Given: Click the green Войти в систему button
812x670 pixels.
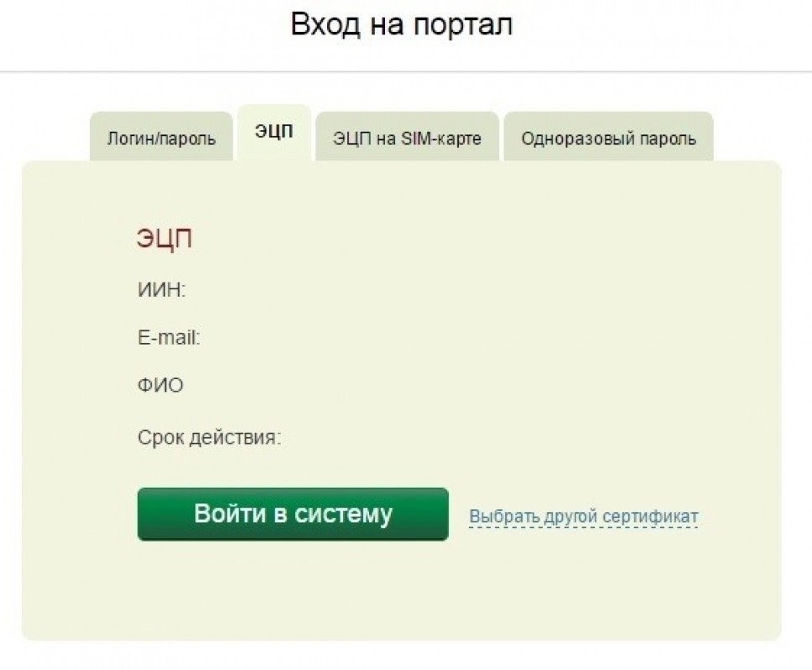Looking at the screenshot, I should pyautogui.click(x=293, y=514).
